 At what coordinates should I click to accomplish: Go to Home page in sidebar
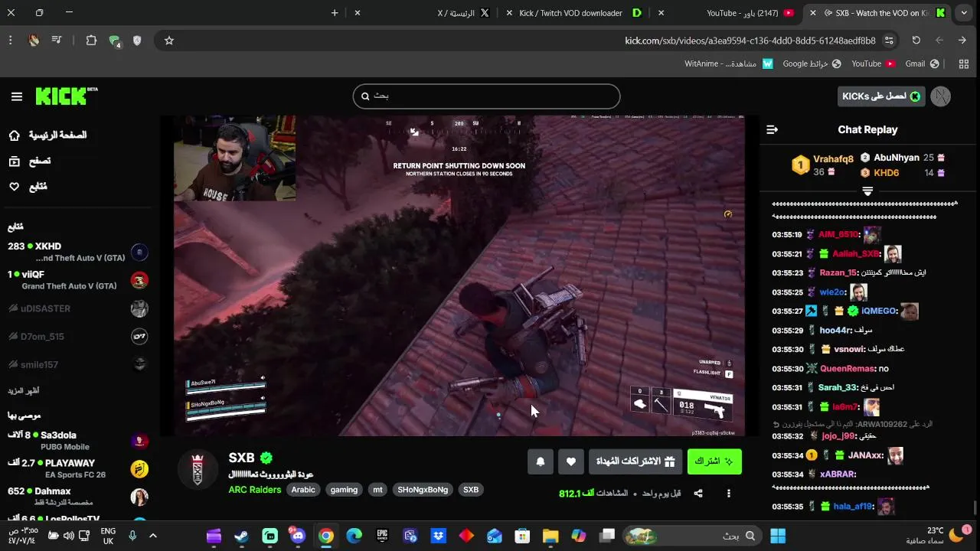50,135
